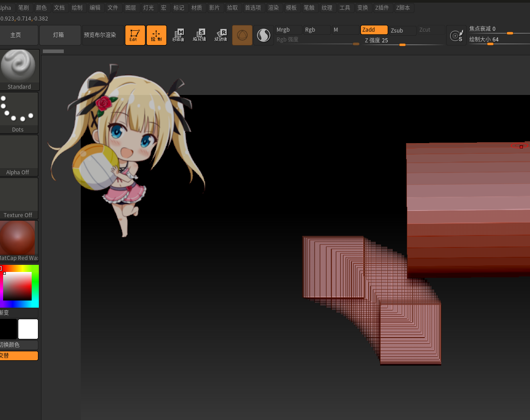Click the Gizmo 3D icon
The height and width of the screenshot is (420, 530).
click(x=242, y=35)
